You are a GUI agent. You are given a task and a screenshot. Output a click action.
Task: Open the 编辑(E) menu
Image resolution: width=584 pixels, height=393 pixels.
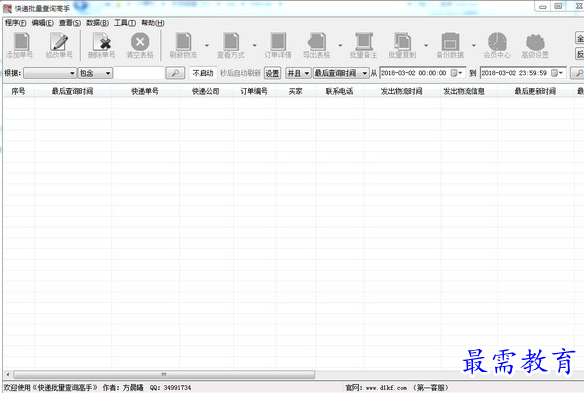pyautogui.click(x=42, y=23)
